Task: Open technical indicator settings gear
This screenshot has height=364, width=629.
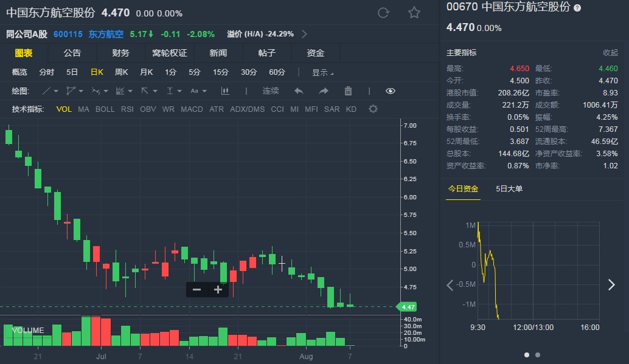Action: pos(373,109)
